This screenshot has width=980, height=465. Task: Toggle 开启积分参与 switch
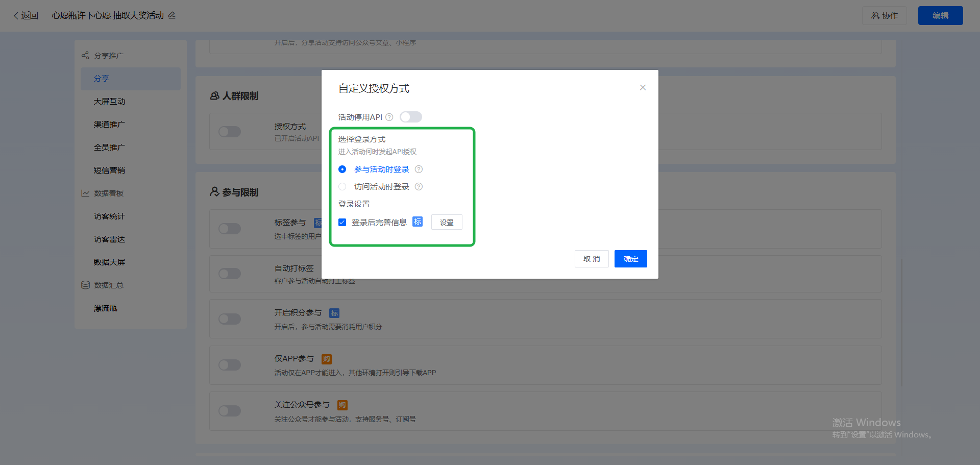coord(230,319)
